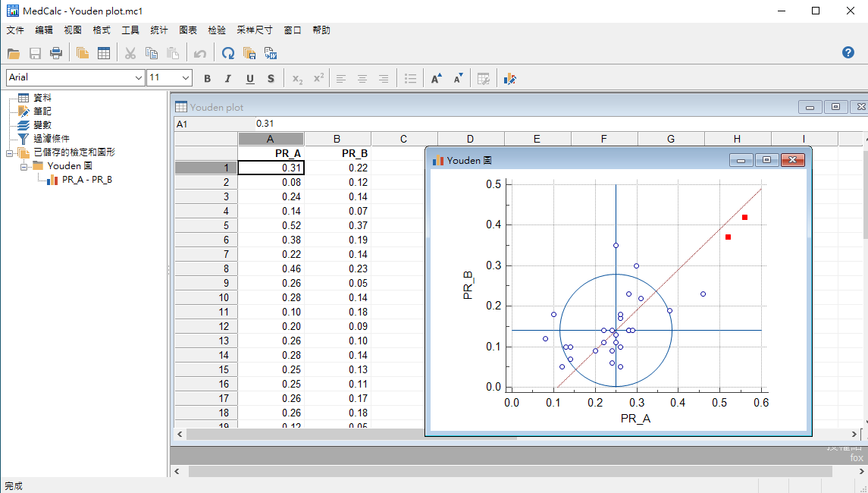Toggle bold formatting button
The image size is (868, 493).
(207, 78)
